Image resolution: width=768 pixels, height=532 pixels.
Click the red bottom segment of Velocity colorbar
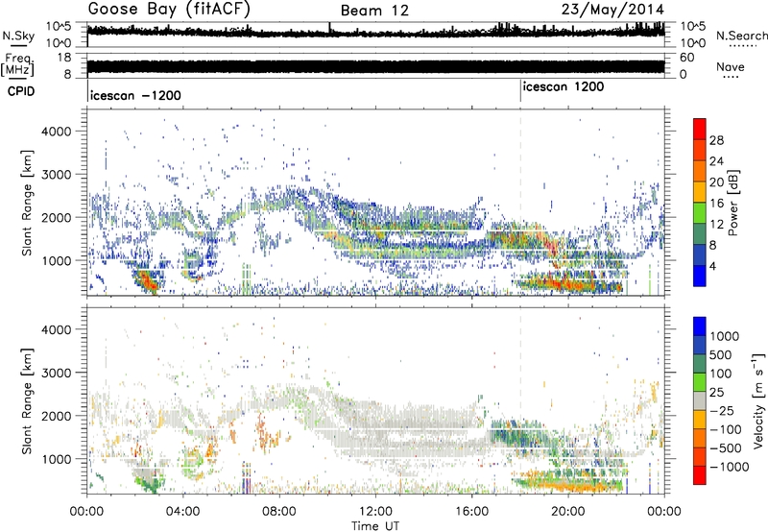click(700, 475)
